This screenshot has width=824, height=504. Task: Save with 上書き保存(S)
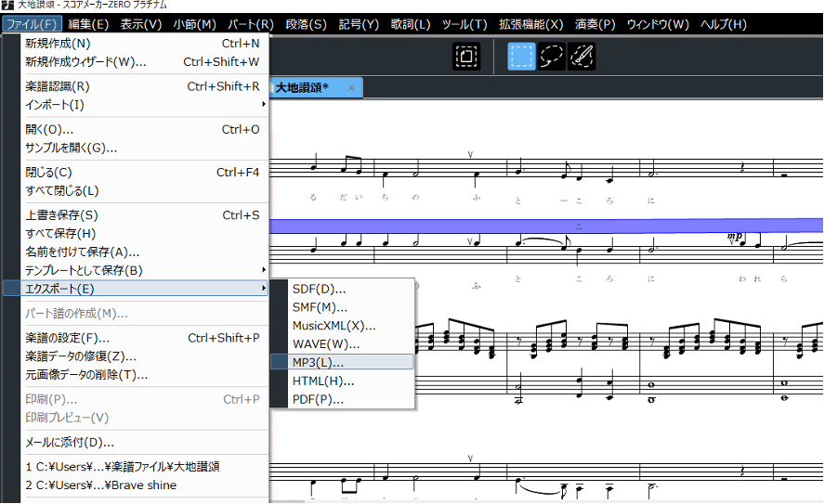coord(143,215)
